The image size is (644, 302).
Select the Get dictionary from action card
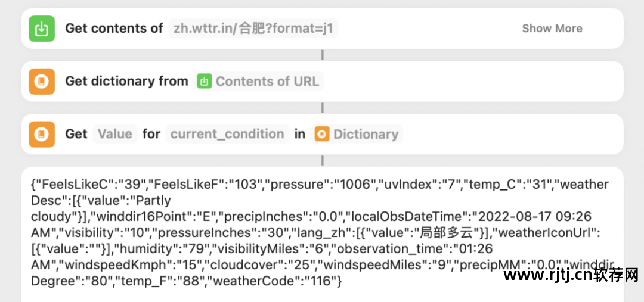pos(323,81)
